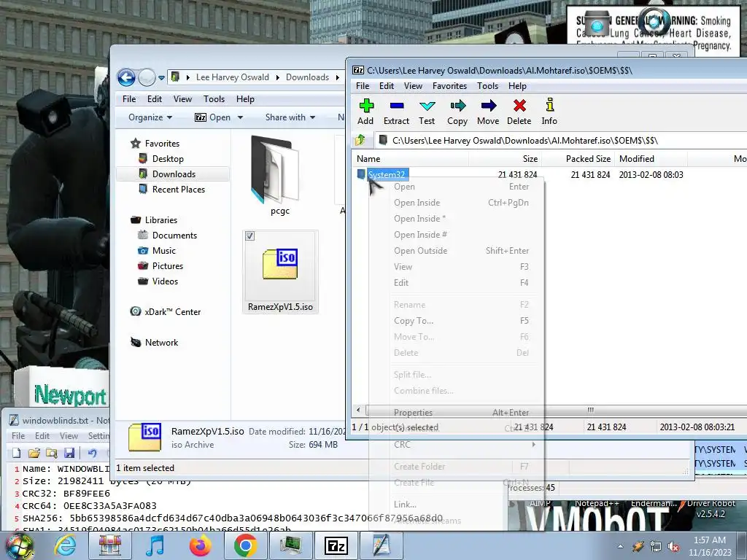Select Network in Explorer sidebar
This screenshot has height=560, width=747.
point(161,343)
